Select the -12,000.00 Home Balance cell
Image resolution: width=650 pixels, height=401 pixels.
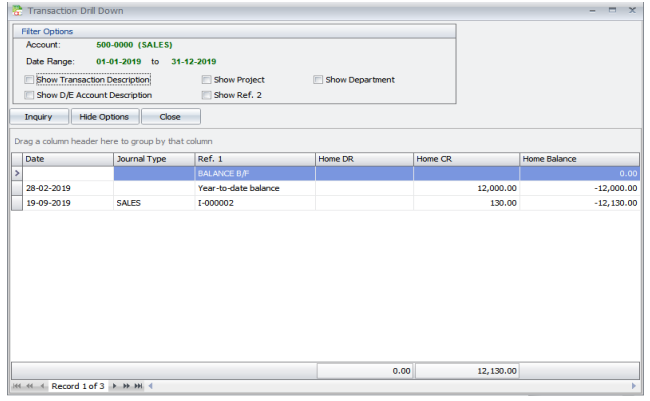[580, 188]
